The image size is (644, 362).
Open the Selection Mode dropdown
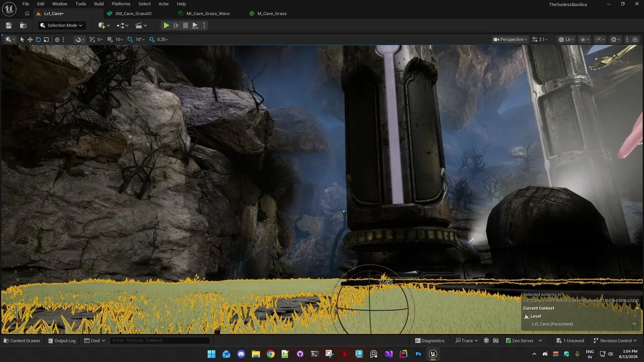(x=61, y=26)
